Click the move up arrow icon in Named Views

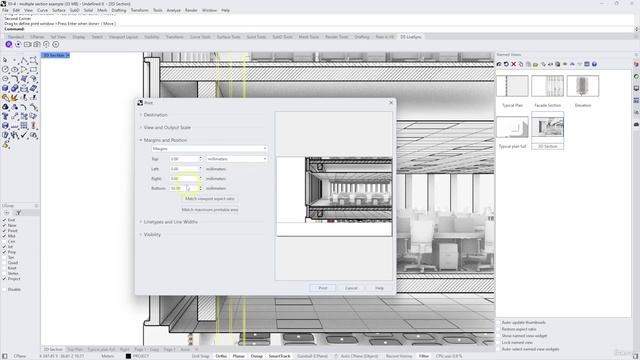click(572, 64)
